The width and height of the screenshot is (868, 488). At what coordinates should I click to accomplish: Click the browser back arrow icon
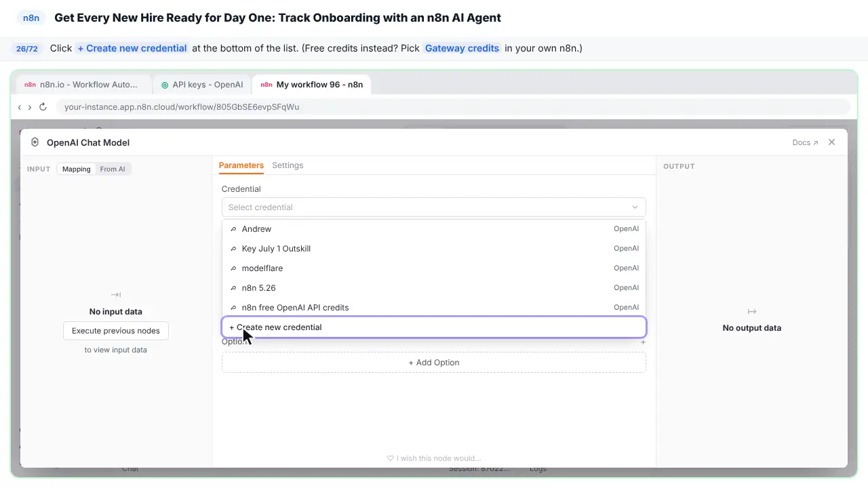tap(20, 107)
